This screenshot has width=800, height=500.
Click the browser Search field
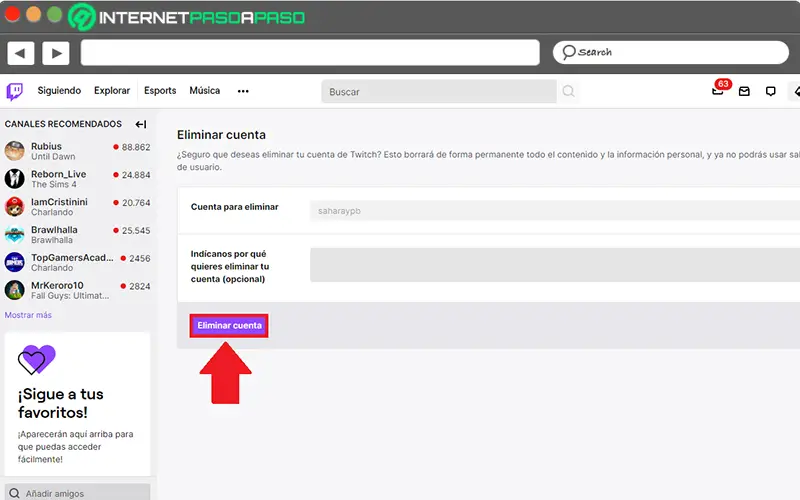671,53
